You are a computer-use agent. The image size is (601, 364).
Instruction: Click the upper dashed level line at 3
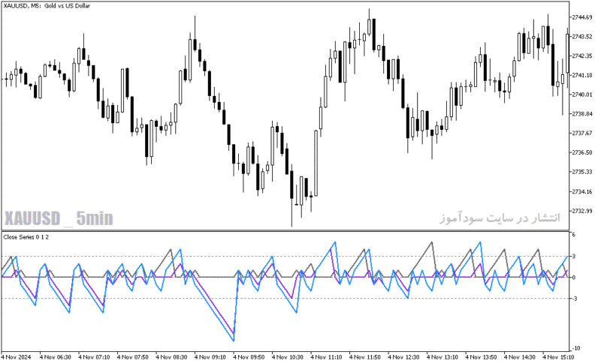tap(285, 257)
